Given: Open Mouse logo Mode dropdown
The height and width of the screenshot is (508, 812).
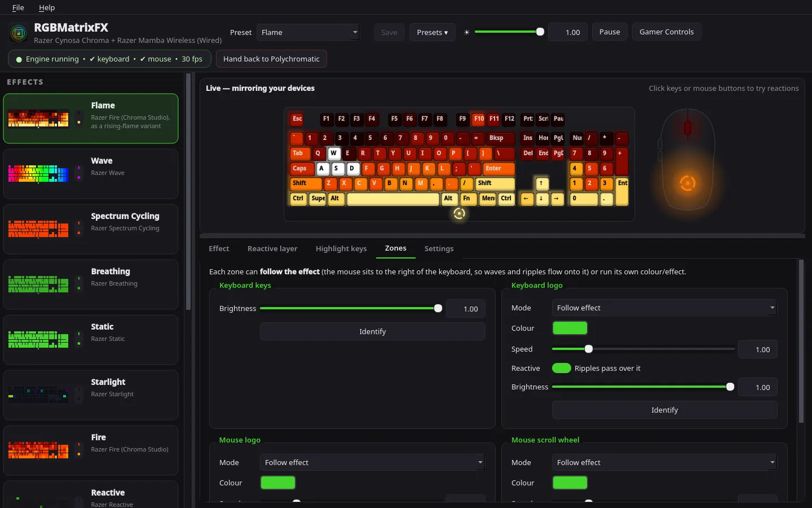Looking at the screenshot, I should (373, 462).
